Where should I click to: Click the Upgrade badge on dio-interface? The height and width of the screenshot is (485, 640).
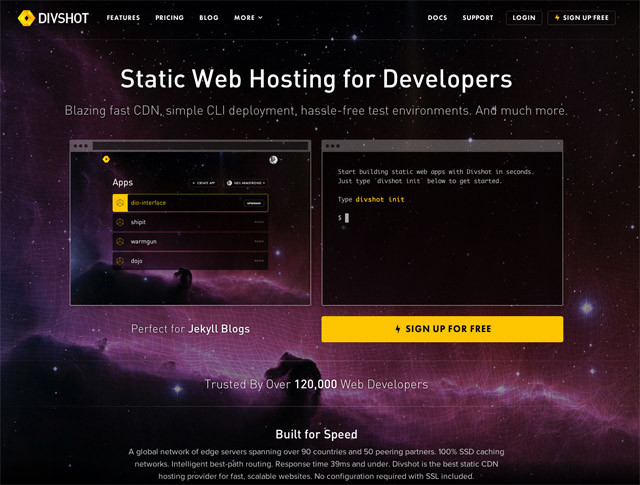(x=254, y=203)
